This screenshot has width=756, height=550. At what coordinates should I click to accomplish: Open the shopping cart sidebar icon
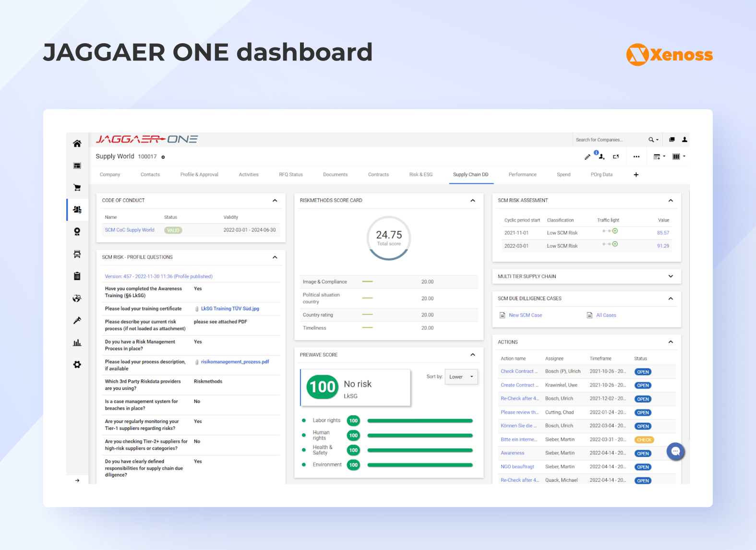point(77,188)
